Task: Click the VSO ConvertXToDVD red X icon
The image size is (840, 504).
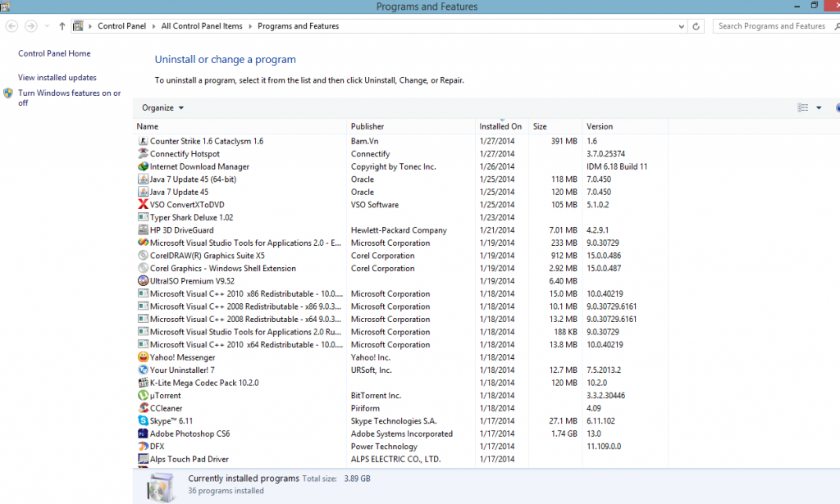Action: point(143,204)
